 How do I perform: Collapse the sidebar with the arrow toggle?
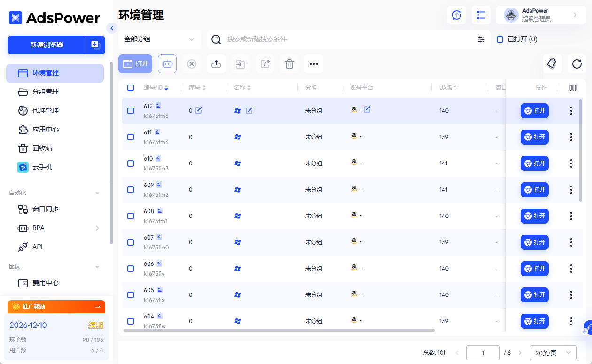point(111,28)
